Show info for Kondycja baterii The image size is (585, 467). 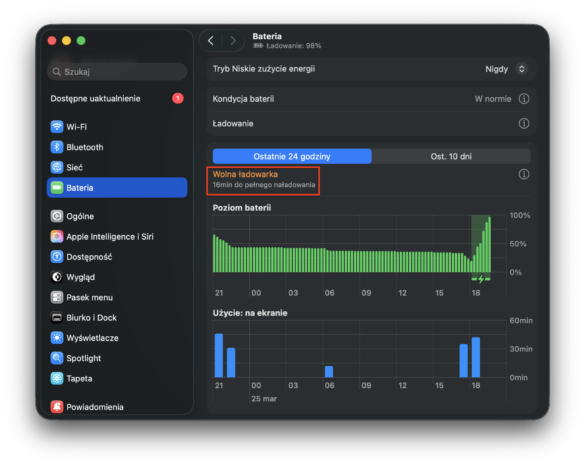[x=524, y=99]
